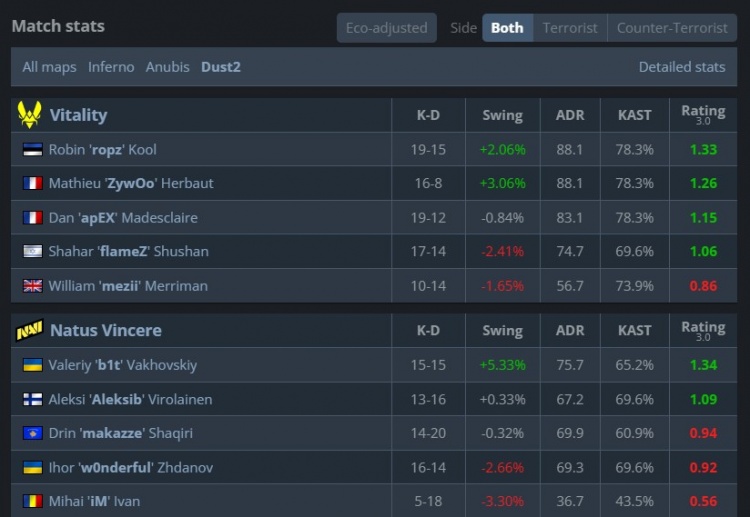Click the Romanian flag beside iM
Screen dimensions: 750x517
(x=32, y=502)
